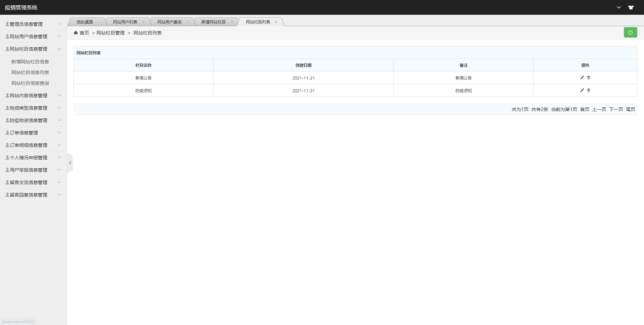Delete the 新闻公告 row with trash icon
The height and width of the screenshot is (325, 644).
coord(589,77)
